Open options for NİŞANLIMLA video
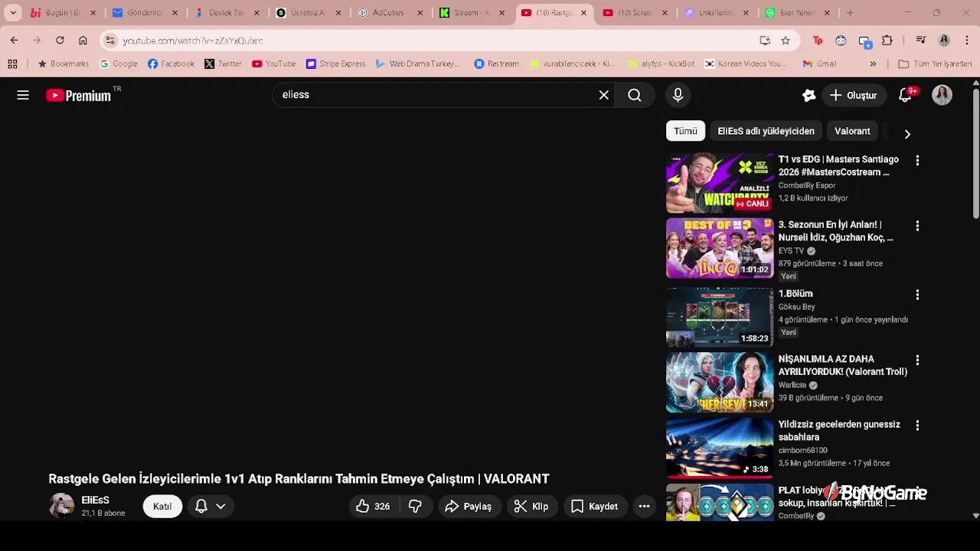 [917, 360]
